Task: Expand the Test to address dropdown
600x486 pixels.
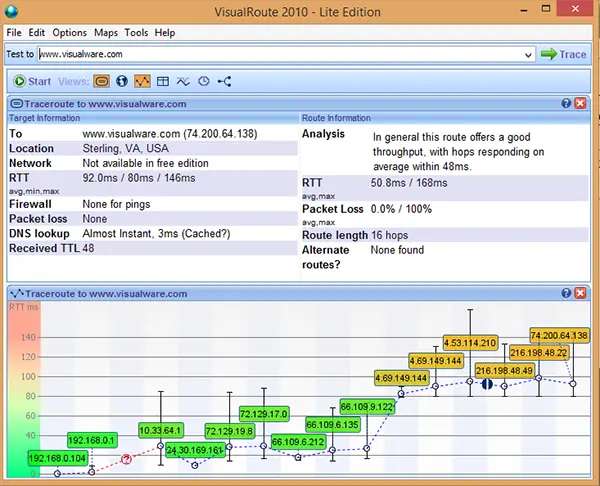Action: [x=527, y=55]
